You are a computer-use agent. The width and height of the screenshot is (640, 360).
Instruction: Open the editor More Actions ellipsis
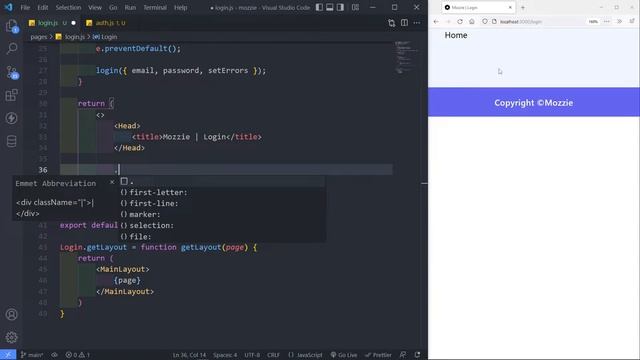[x=417, y=23]
